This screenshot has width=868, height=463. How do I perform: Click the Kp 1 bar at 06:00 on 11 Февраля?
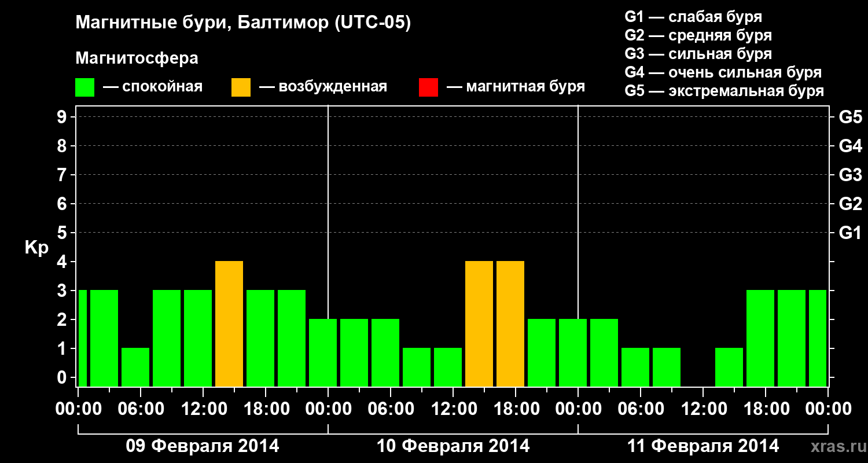pyautogui.click(x=635, y=368)
